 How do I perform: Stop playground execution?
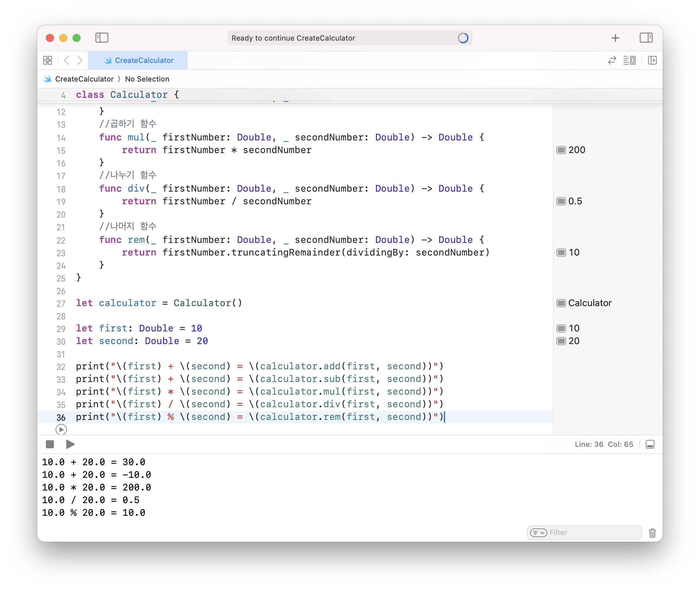coord(50,444)
